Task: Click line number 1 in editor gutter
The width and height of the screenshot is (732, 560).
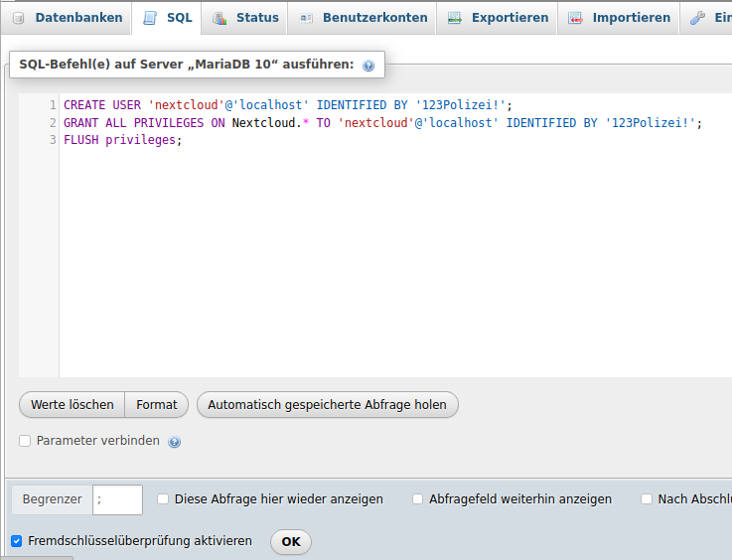Action: coord(53,105)
